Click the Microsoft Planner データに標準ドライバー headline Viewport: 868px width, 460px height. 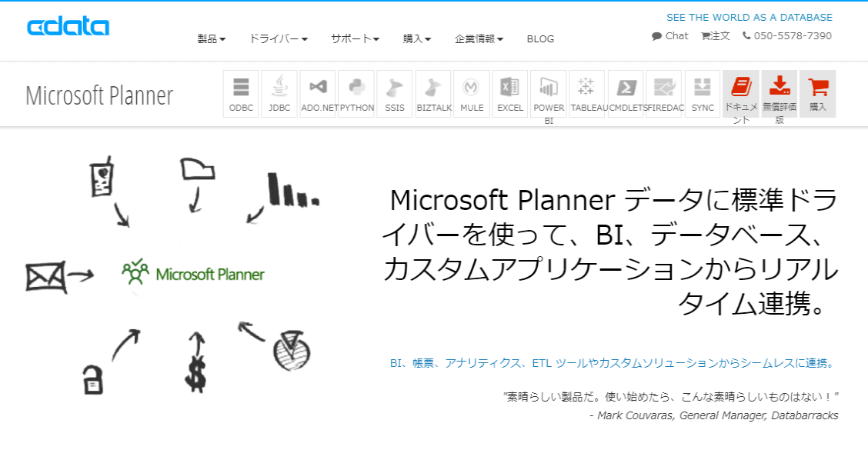click(x=610, y=252)
